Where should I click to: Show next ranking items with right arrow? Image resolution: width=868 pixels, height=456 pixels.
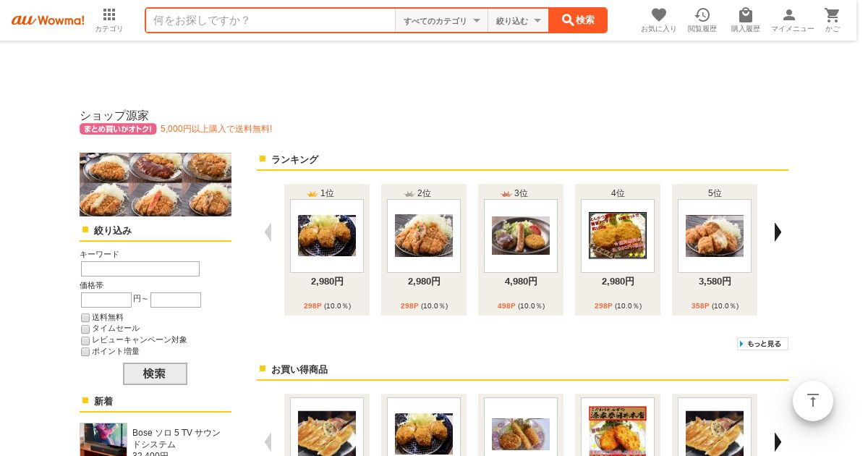click(x=778, y=232)
